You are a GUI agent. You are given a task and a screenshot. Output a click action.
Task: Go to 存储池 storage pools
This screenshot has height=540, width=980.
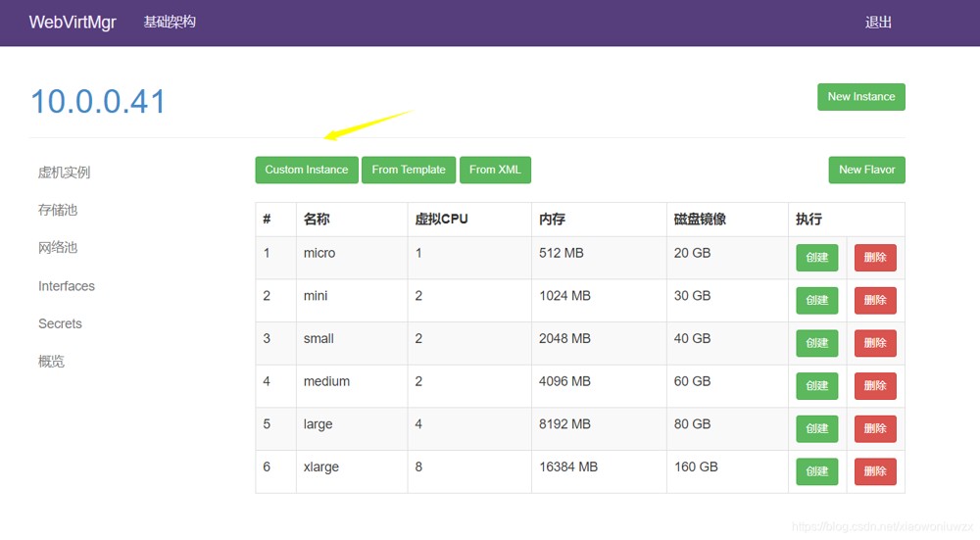pos(57,210)
